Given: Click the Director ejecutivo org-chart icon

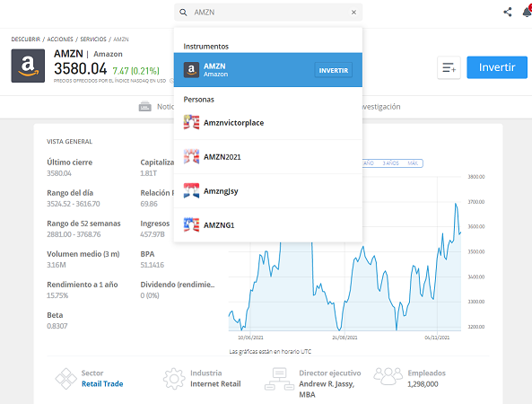Looking at the screenshot, I should (x=279, y=379).
